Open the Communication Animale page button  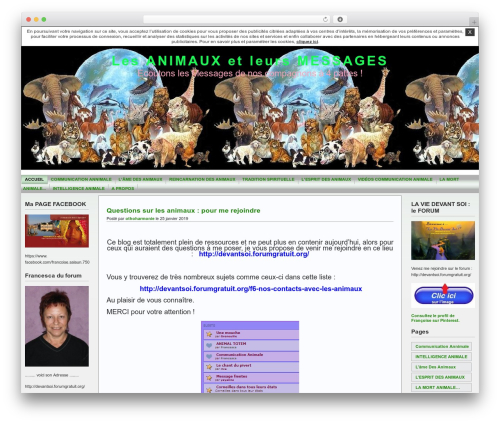tap(441, 346)
